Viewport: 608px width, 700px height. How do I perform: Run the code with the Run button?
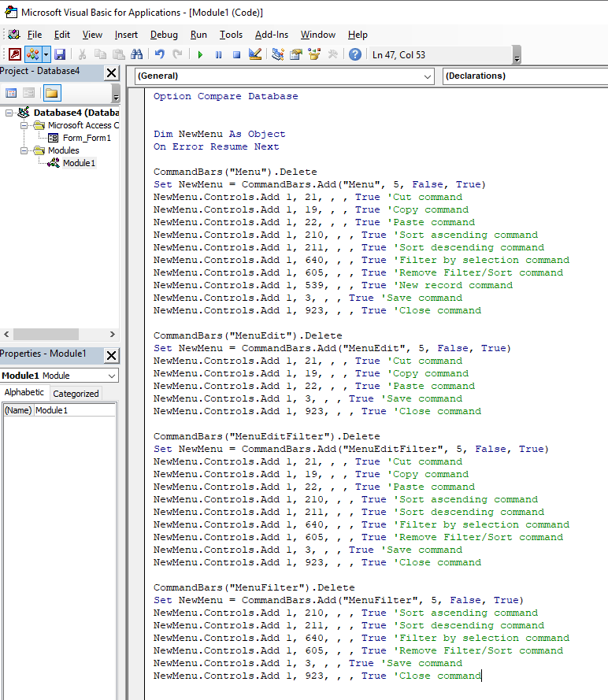point(200,54)
